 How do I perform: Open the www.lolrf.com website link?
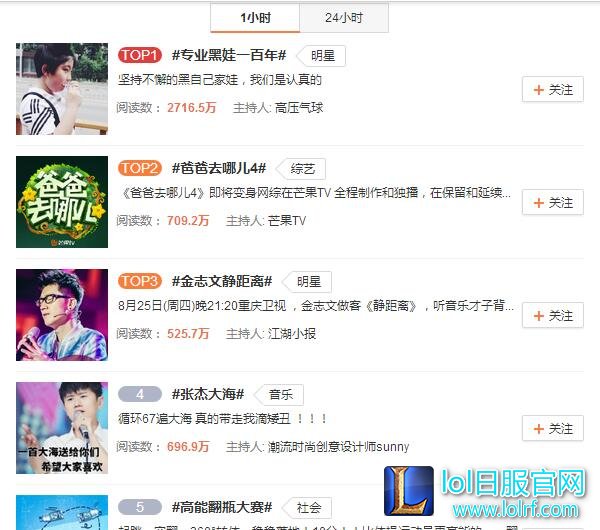point(515,510)
